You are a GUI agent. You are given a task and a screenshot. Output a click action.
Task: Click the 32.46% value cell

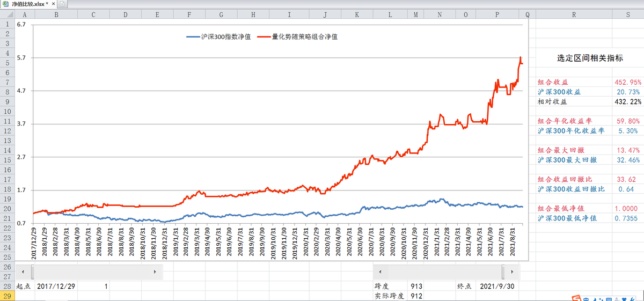628,160
